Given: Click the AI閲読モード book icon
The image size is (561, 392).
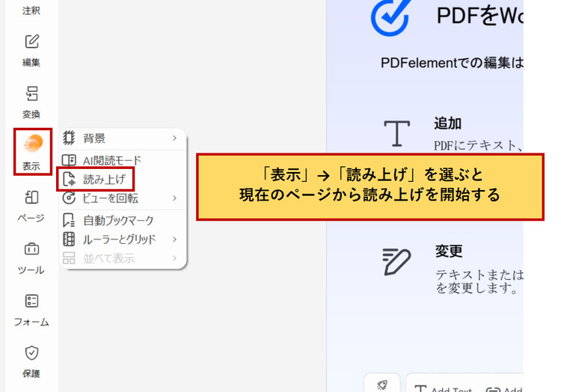Looking at the screenshot, I should tap(69, 160).
